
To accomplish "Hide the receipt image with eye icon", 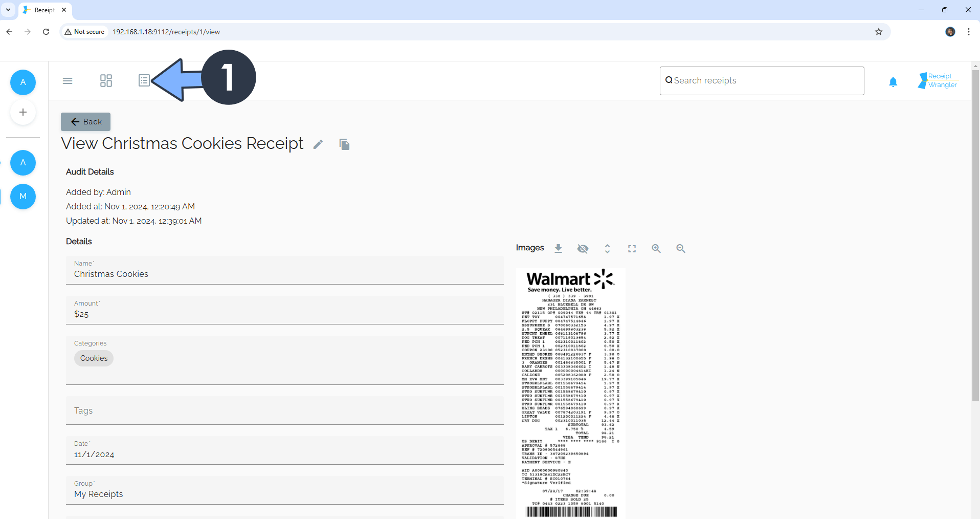I will pyautogui.click(x=583, y=248).
